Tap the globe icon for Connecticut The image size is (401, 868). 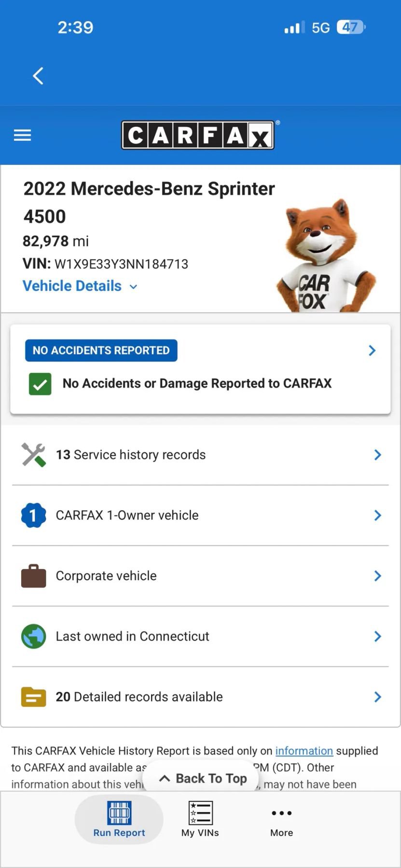tap(33, 637)
